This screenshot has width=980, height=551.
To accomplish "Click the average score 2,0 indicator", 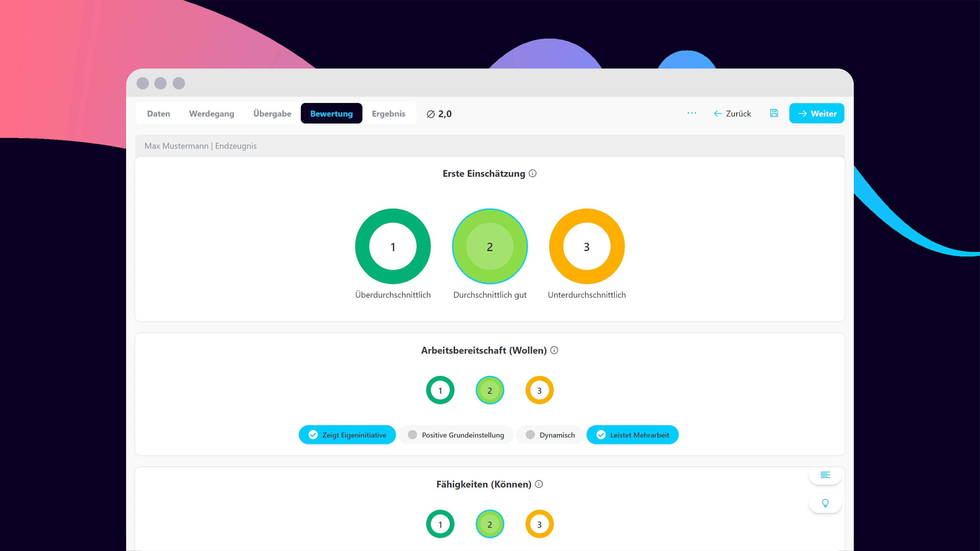I will (439, 114).
